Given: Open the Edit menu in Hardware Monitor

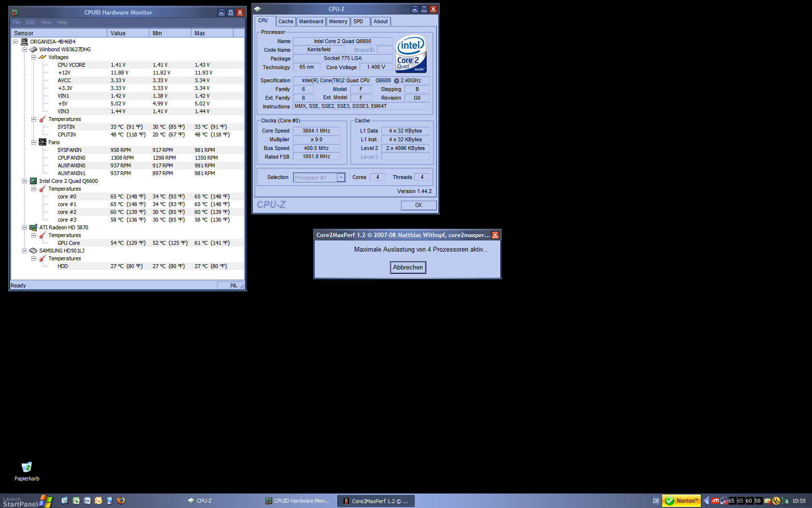Looking at the screenshot, I should coord(30,22).
